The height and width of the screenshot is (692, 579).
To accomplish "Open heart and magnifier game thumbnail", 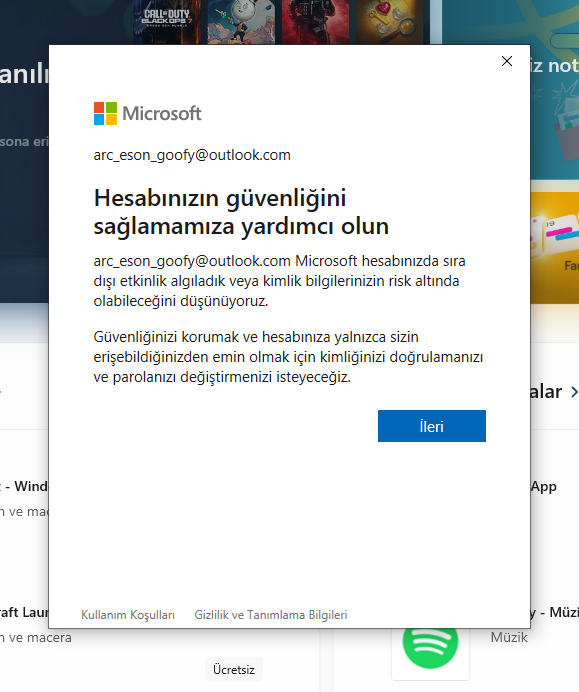I will (x=390, y=22).
